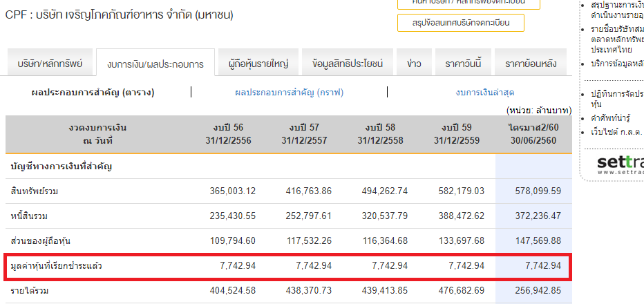This screenshot has width=644, height=304.
Task: Select the ข้อมูลสิทธิประโยชน์ tab
Action: 348,64
